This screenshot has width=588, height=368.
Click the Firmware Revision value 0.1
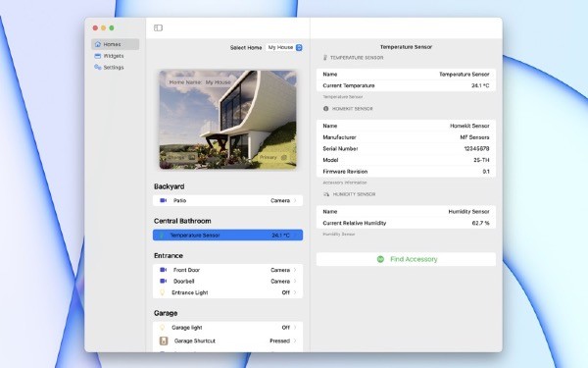click(486, 172)
